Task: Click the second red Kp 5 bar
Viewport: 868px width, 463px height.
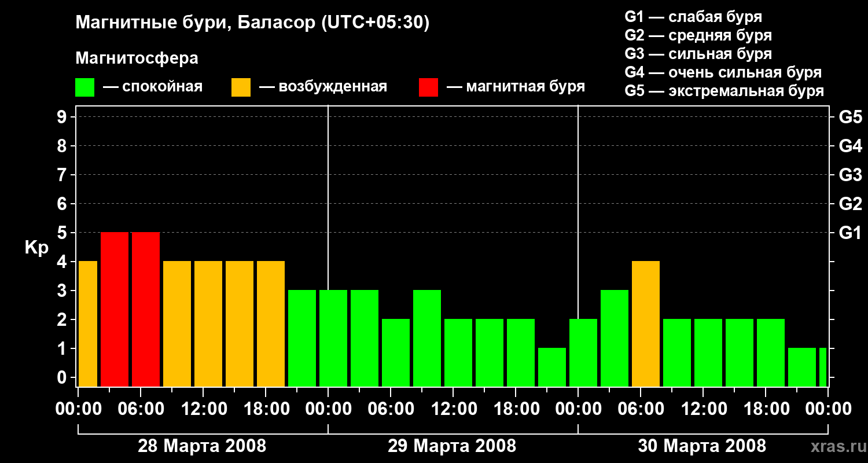Action: click(x=146, y=309)
